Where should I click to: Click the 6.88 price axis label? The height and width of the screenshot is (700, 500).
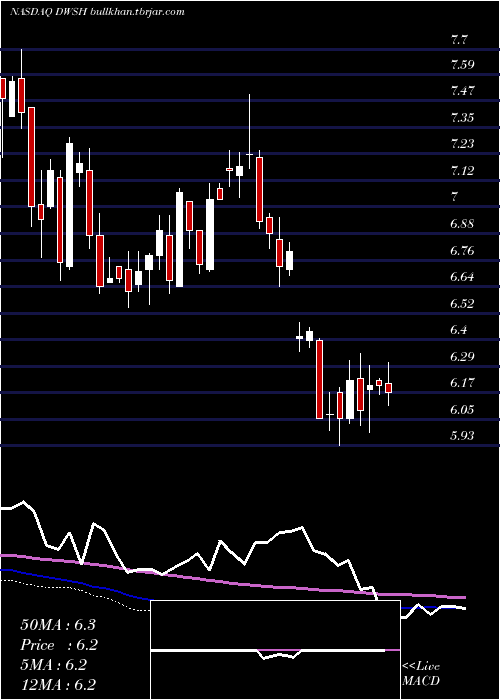tap(462, 224)
